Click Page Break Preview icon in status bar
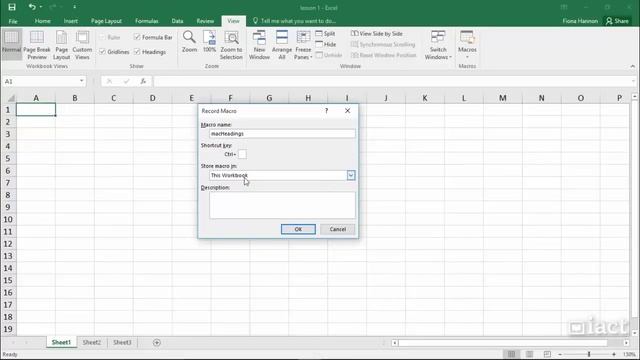The image size is (640, 360). 547,354
